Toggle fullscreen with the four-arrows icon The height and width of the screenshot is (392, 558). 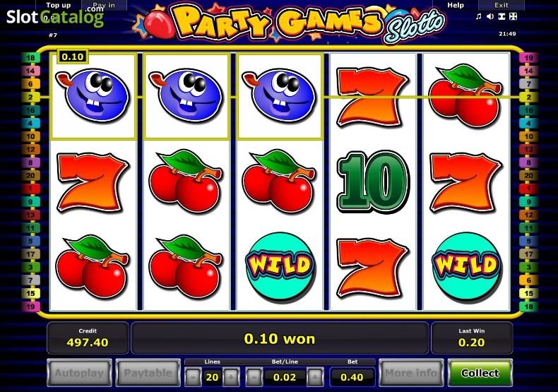[x=513, y=16]
